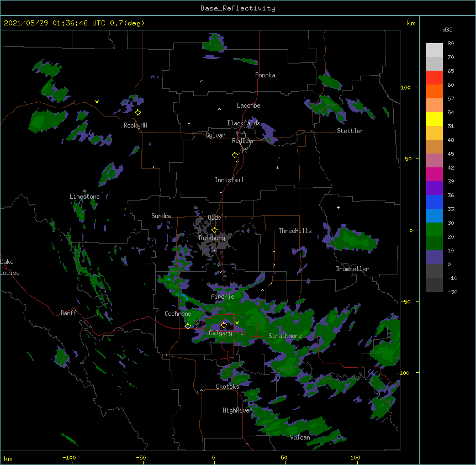Click the Drumheller town label
Screen dimensions: 476x465
tap(352, 269)
